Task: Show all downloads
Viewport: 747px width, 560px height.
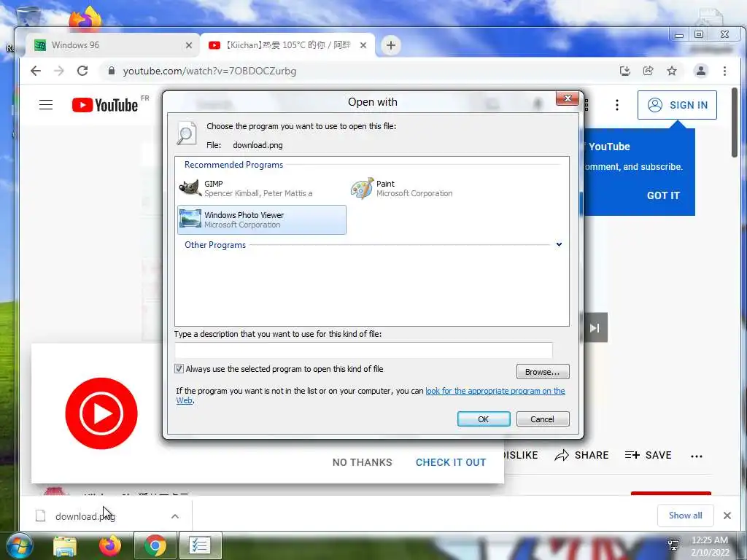Action: pyautogui.click(x=685, y=516)
